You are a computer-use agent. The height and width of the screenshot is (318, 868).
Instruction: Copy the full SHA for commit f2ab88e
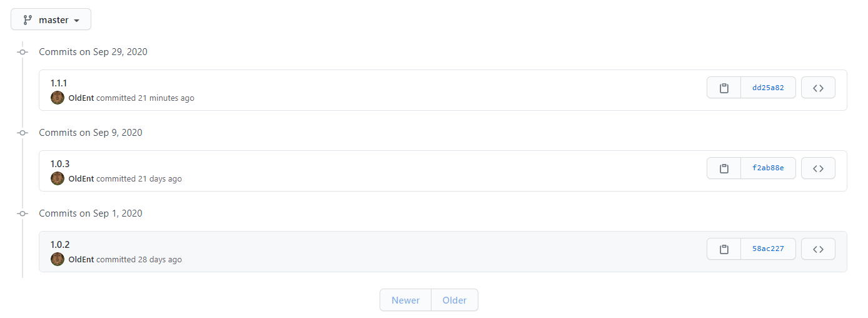click(724, 168)
